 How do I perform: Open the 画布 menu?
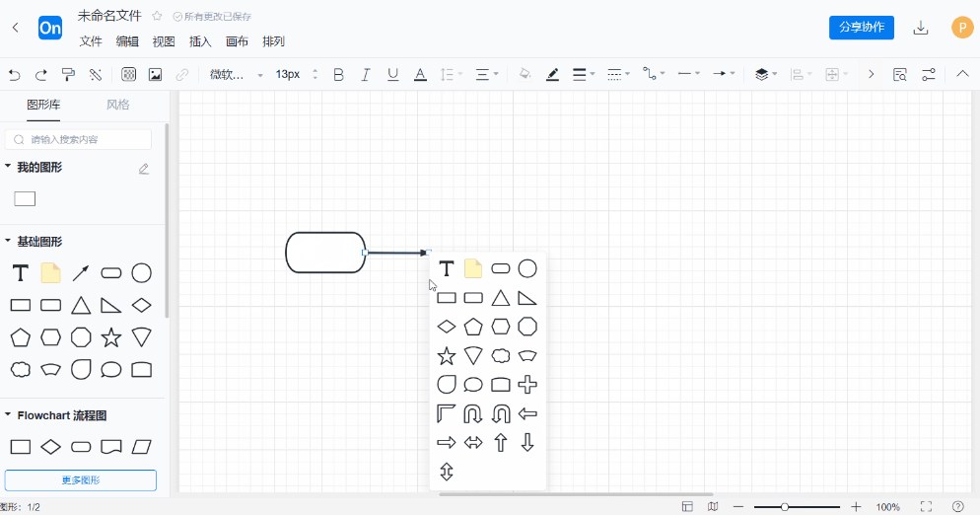[237, 41]
